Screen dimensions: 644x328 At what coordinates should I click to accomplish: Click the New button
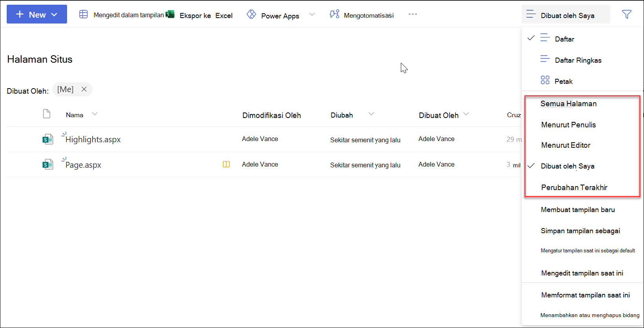37,14
